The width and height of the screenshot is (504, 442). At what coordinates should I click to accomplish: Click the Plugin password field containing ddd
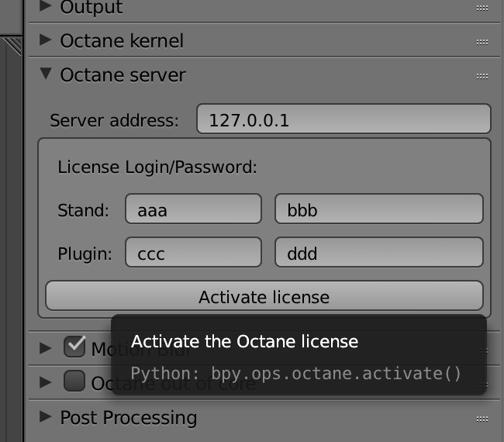tap(379, 253)
